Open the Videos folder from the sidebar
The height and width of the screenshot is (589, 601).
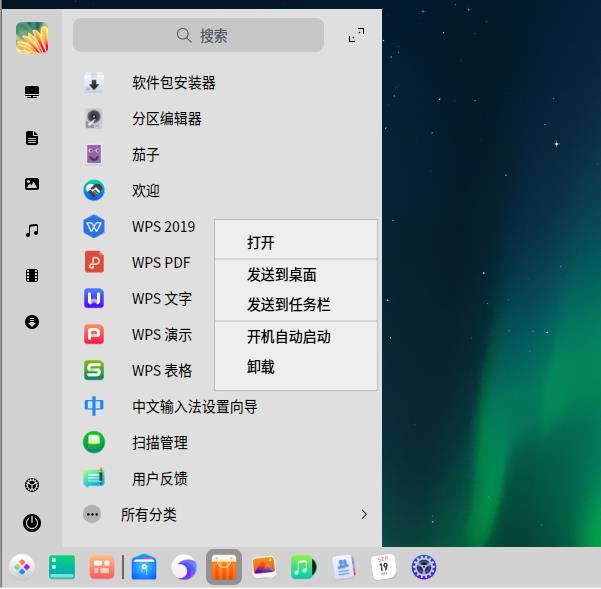(32, 276)
